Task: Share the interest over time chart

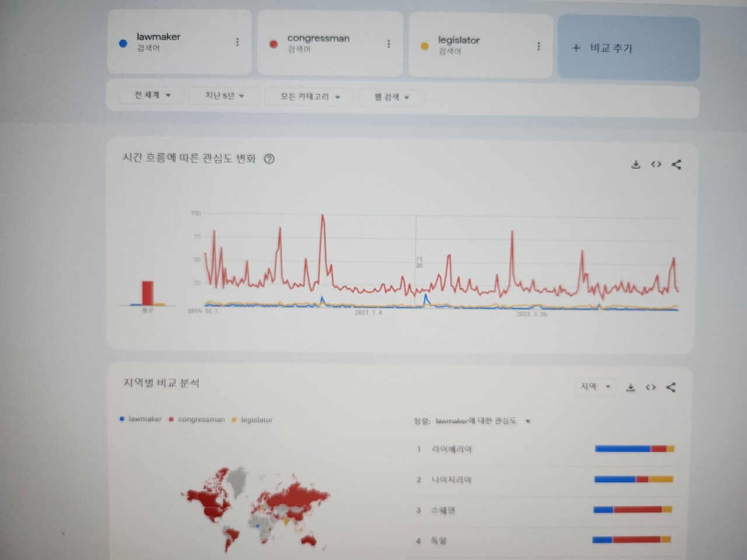Action: point(676,164)
